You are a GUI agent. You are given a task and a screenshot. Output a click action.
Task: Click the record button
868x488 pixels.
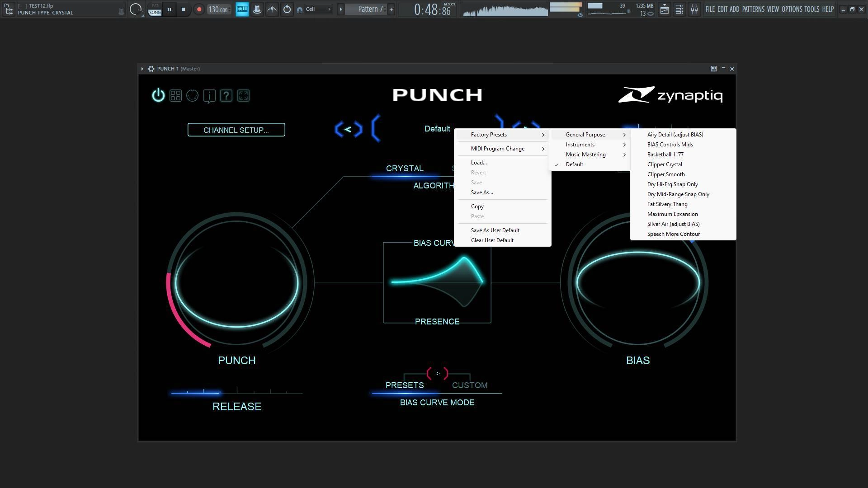click(199, 9)
